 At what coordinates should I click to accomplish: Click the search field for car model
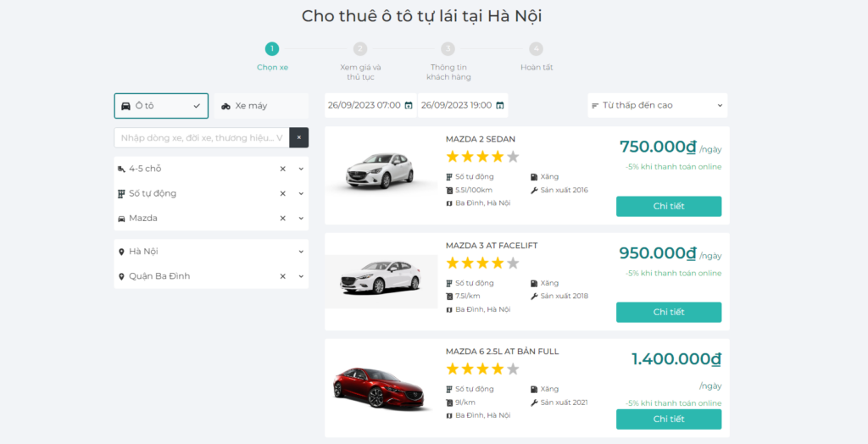click(x=202, y=137)
